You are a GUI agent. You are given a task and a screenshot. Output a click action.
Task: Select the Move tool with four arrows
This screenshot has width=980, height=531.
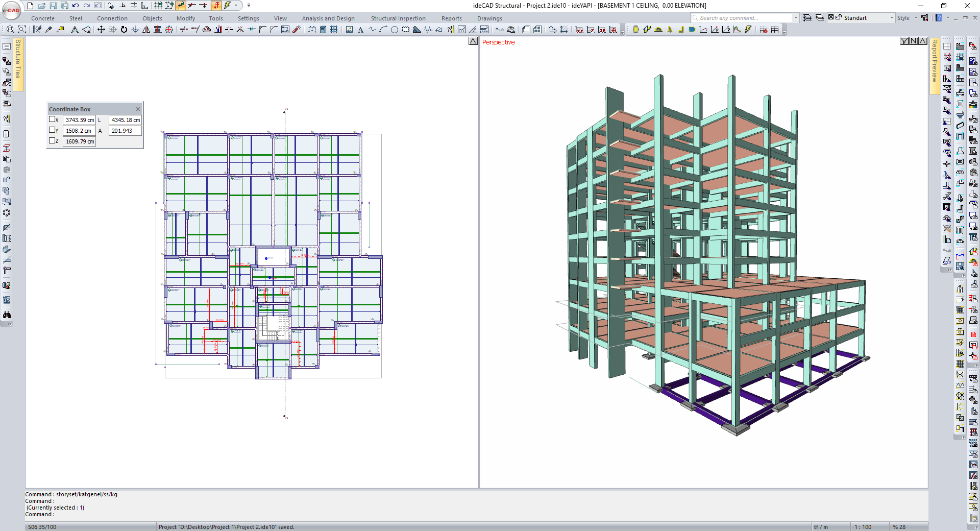coord(101,30)
